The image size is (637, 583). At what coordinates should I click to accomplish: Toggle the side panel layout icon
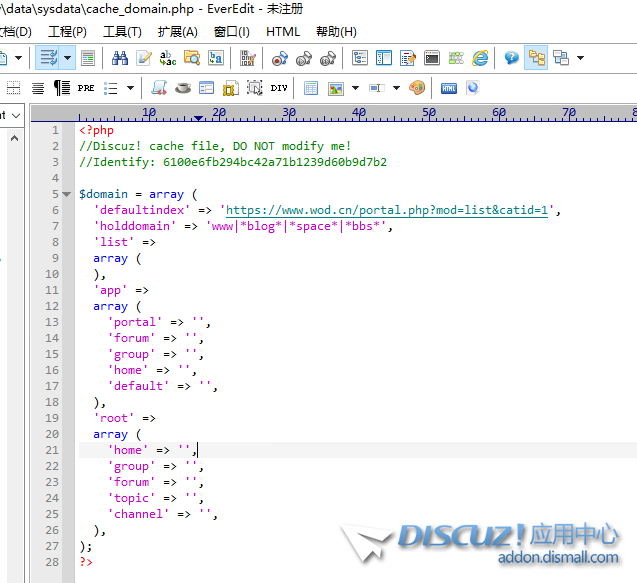pos(384,58)
